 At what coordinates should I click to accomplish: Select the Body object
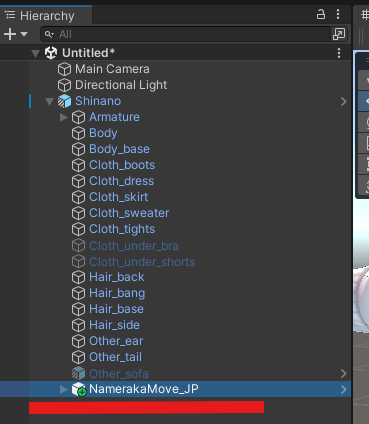tap(103, 133)
